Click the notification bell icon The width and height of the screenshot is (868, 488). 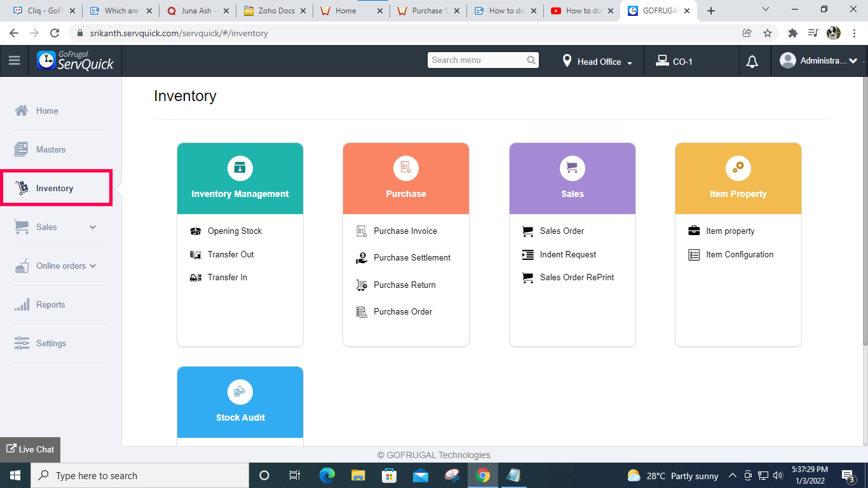coord(752,62)
